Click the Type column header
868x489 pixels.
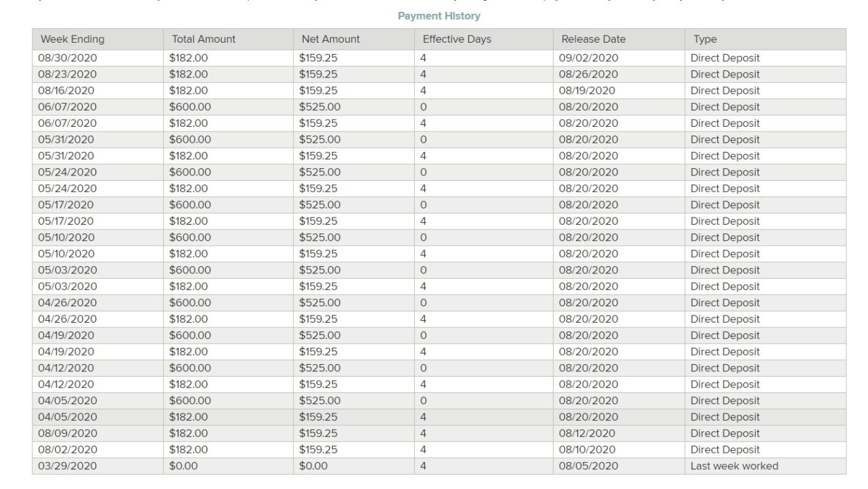705,39
